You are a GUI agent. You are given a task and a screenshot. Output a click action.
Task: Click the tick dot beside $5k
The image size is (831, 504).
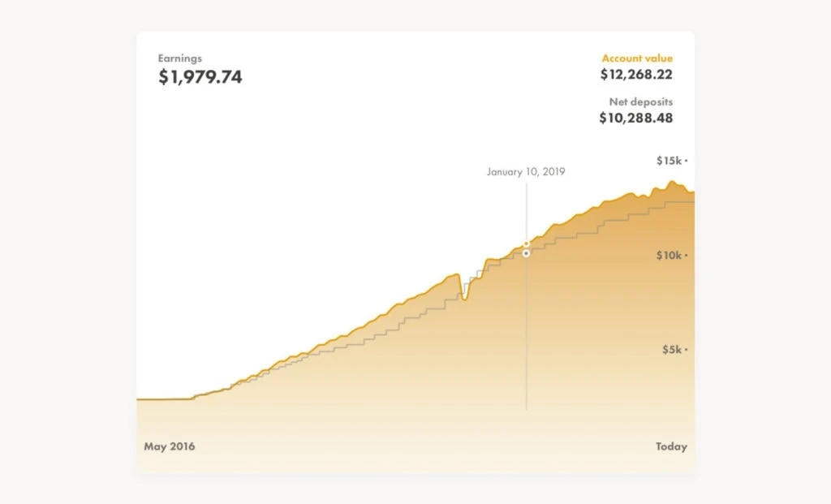[687, 350]
